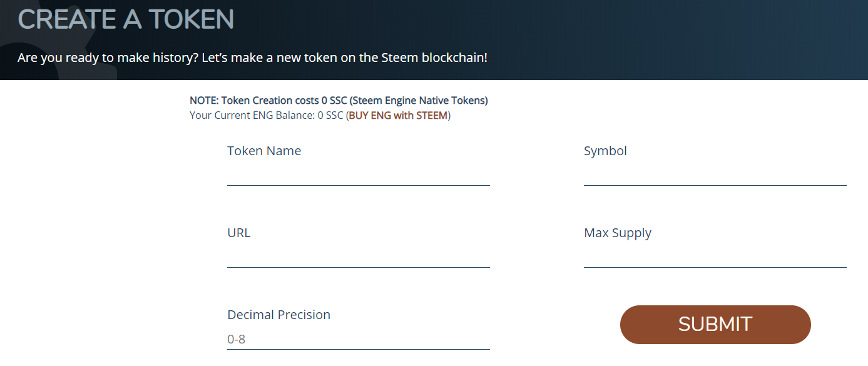Image resolution: width=868 pixels, height=366 pixels.
Task: Click the CREATE A TOKEN heading
Action: point(126,19)
